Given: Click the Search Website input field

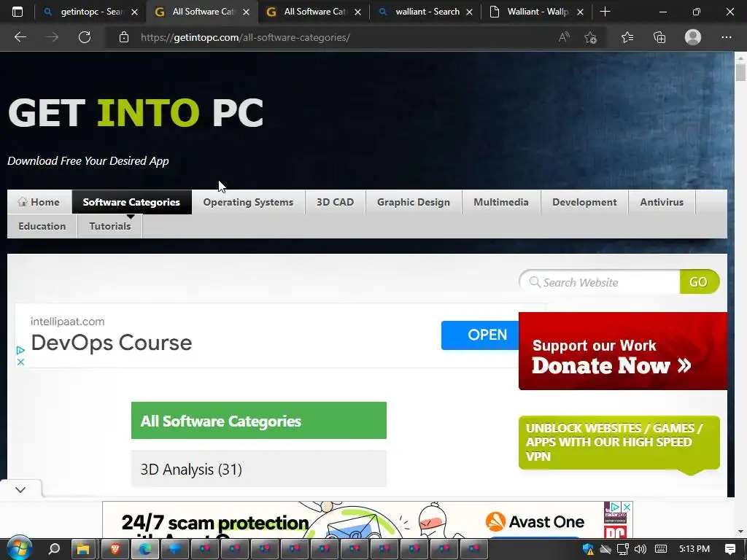Looking at the screenshot, I should click(600, 282).
